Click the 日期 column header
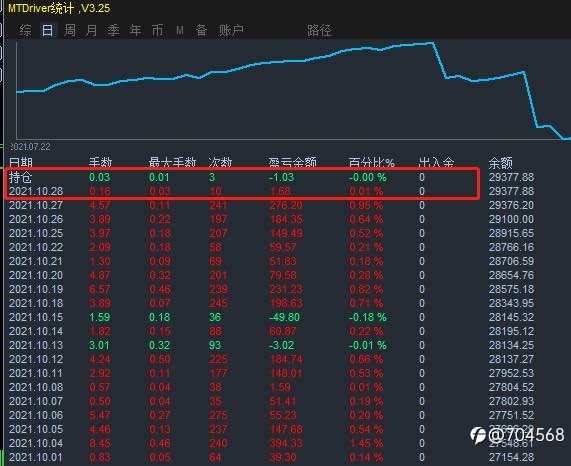 click(x=21, y=163)
